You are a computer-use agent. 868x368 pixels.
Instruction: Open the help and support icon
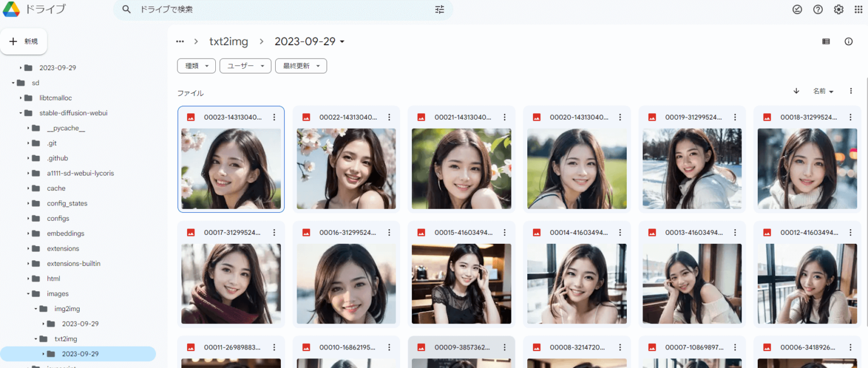click(817, 10)
